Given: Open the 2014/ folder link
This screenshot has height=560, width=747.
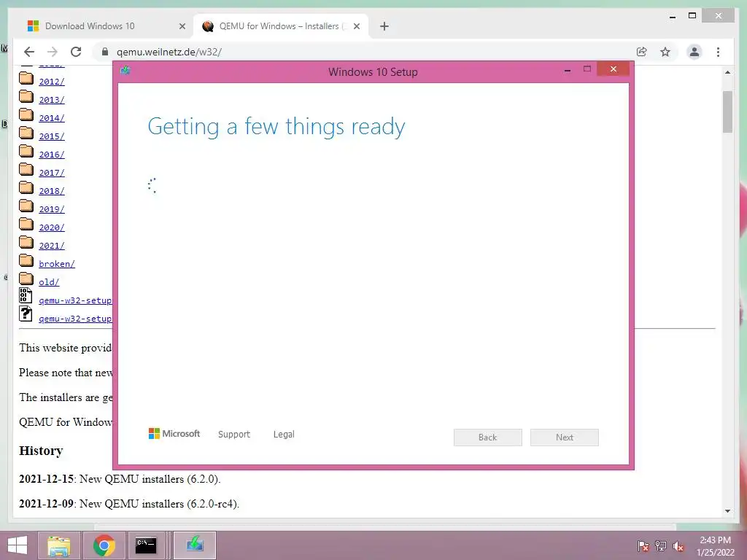Looking at the screenshot, I should click(x=52, y=118).
